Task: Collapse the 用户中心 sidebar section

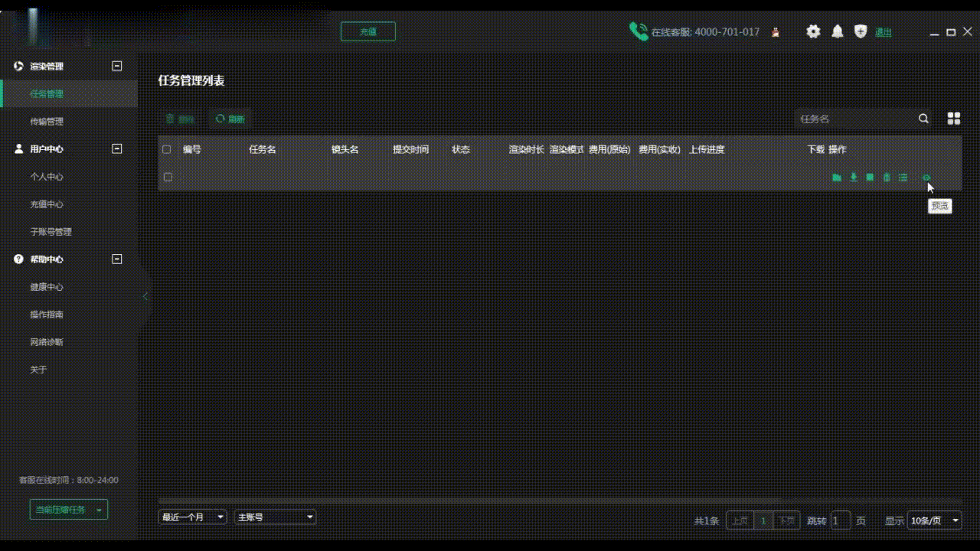Action: click(117, 149)
